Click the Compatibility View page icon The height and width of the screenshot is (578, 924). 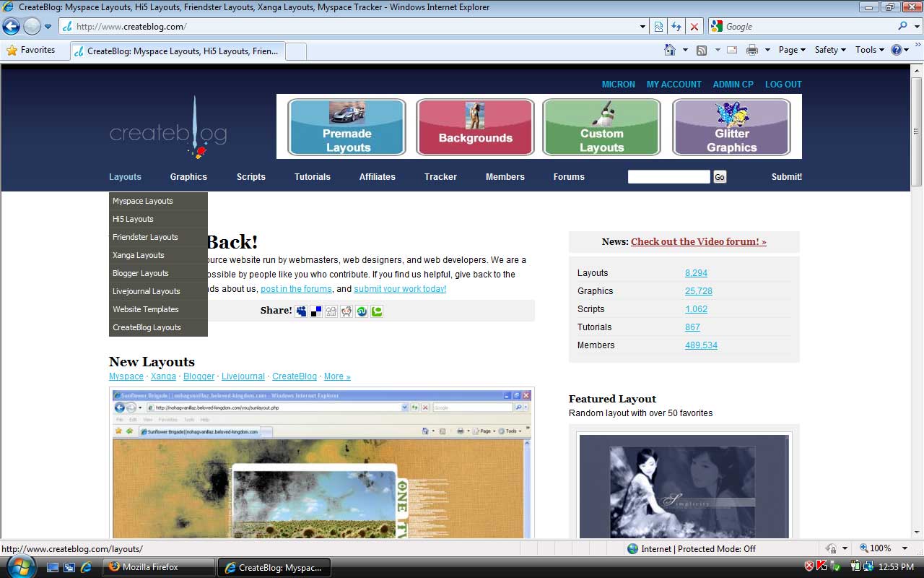(658, 27)
